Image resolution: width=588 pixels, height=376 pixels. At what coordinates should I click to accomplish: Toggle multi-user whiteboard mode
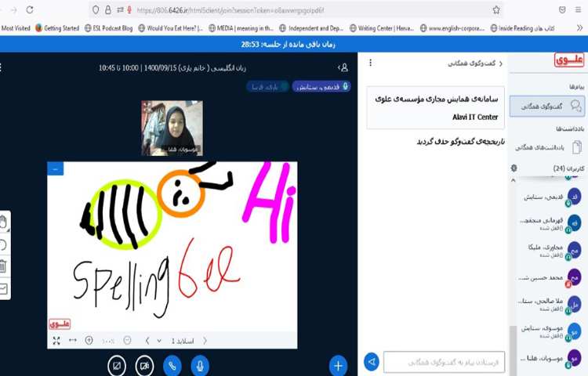3,288
